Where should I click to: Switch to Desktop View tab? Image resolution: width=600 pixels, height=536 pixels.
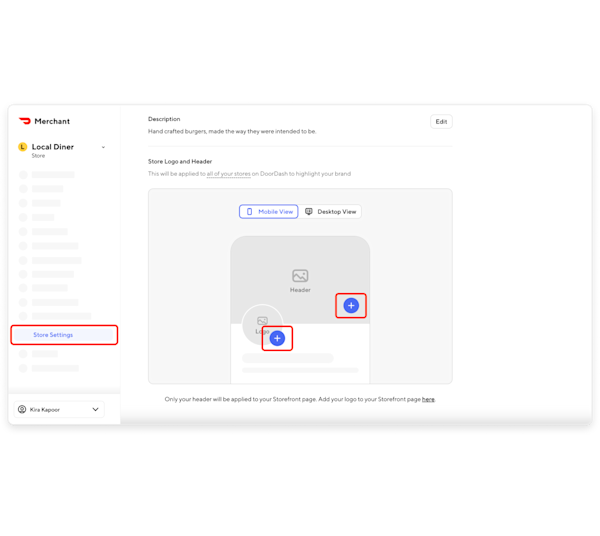pyautogui.click(x=330, y=212)
